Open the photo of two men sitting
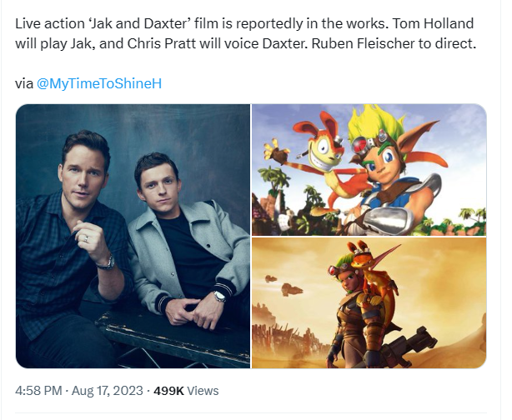Image resolution: width=512 pixels, height=420 pixels. (133, 236)
